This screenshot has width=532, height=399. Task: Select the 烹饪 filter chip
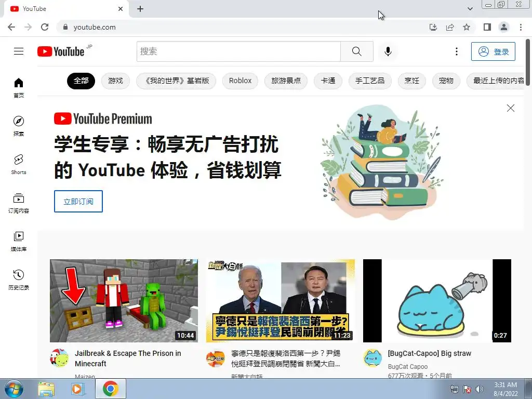pos(411,81)
